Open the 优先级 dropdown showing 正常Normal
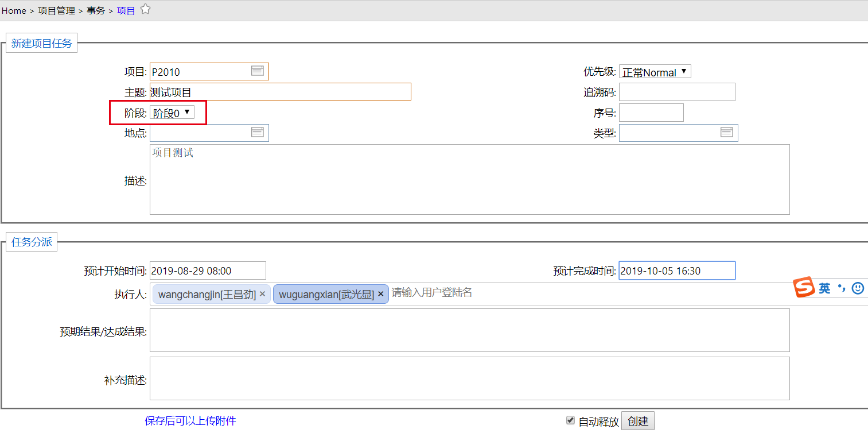 tap(655, 72)
